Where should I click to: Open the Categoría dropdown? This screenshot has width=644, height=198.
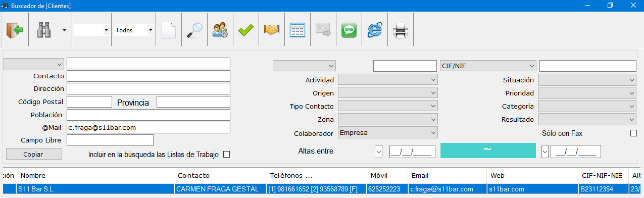tap(587, 106)
